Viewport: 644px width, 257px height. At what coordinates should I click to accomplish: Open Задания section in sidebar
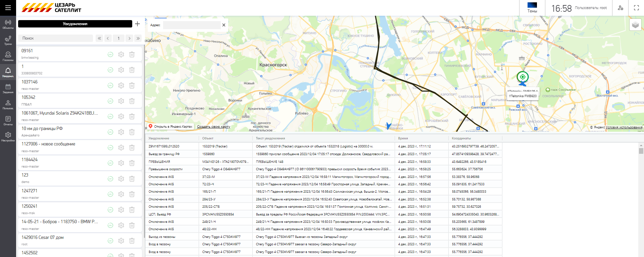click(8, 88)
